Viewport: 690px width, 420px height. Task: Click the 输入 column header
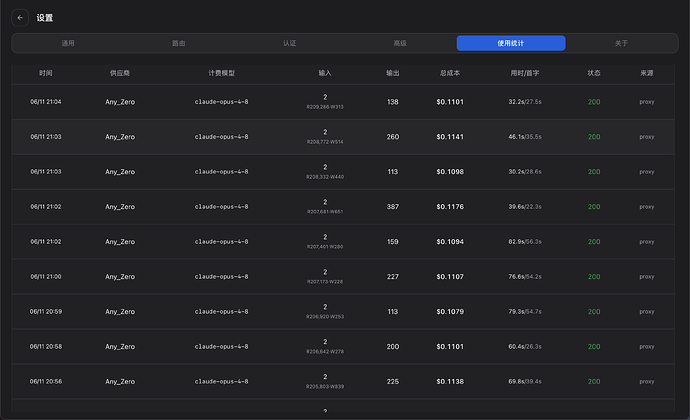tap(325, 73)
